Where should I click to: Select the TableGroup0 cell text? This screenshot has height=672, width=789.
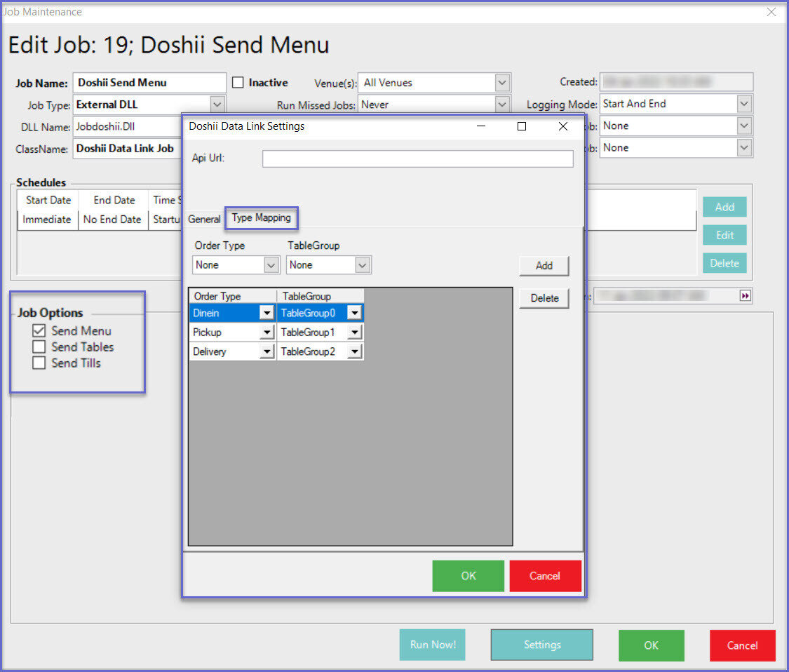(x=308, y=313)
